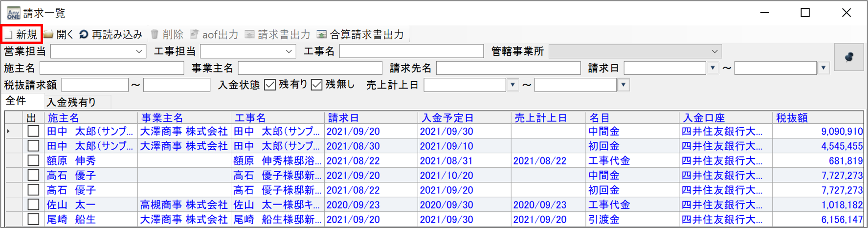
Task: Toggle the 残無し checkbox
Action: pos(317,85)
